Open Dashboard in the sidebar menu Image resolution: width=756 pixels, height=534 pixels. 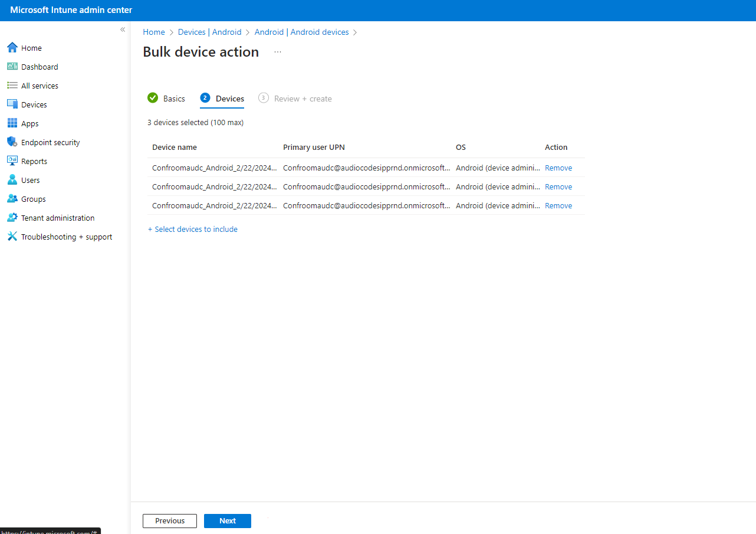40,67
